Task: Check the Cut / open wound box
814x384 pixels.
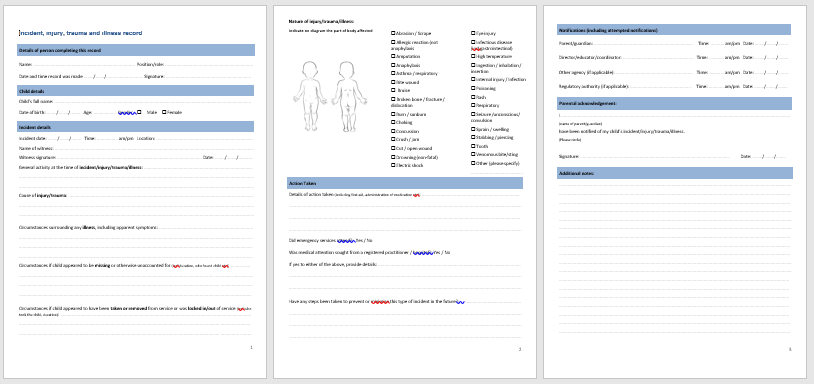Action: (x=393, y=148)
